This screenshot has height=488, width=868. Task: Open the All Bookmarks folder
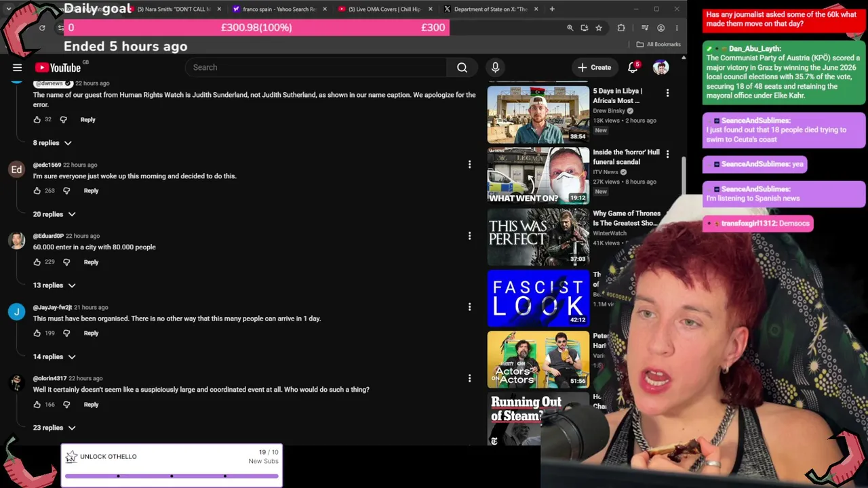658,45
